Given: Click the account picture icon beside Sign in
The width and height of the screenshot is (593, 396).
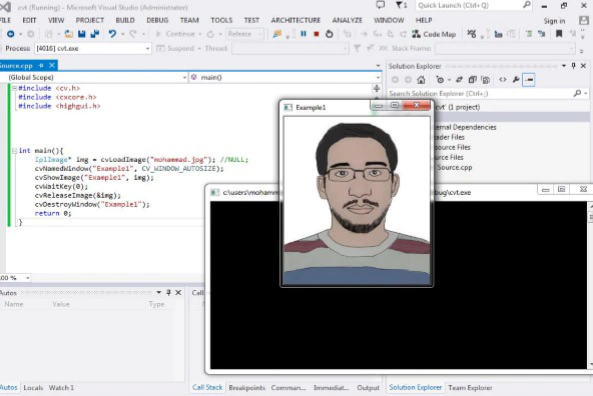Looking at the screenshot, I should coord(584,20).
